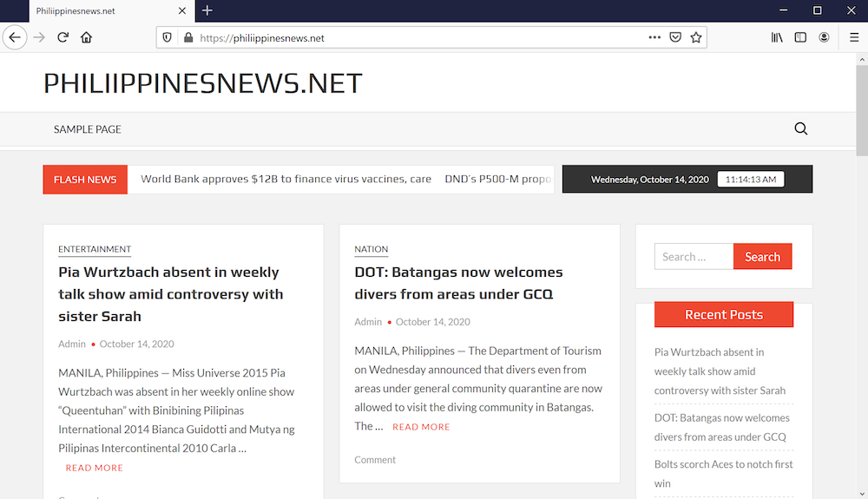Open the site search magnifier icon
The width and height of the screenshot is (868, 499).
pyautogui.click(x=801, y=129)
